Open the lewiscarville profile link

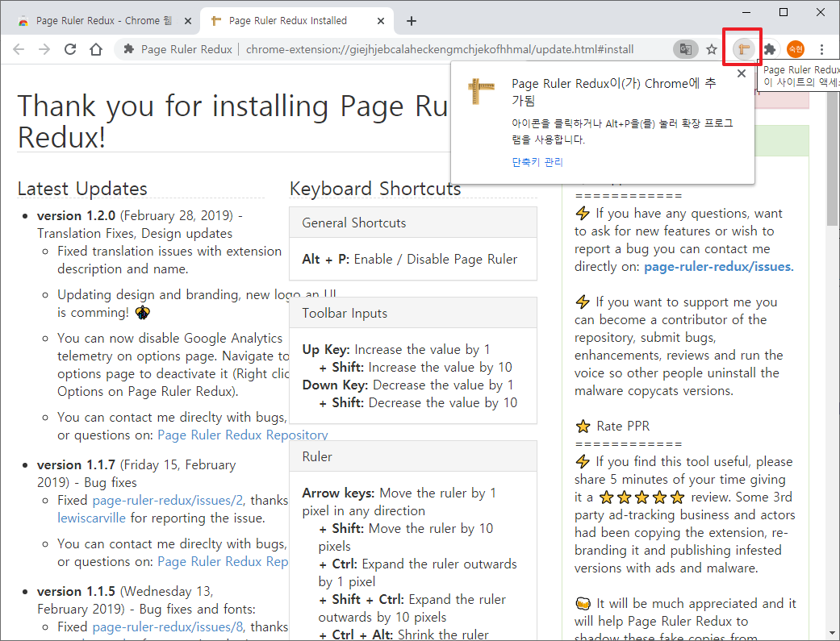(x=92, y=518)
